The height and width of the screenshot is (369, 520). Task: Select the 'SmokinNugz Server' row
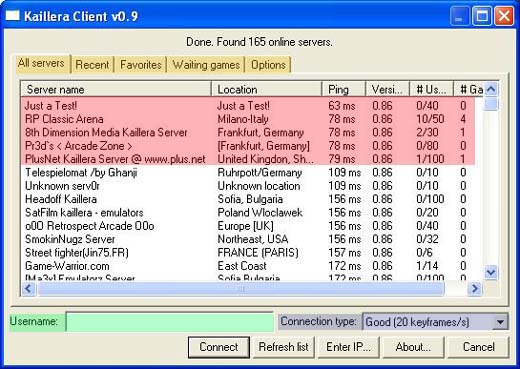tap(248, 239)
